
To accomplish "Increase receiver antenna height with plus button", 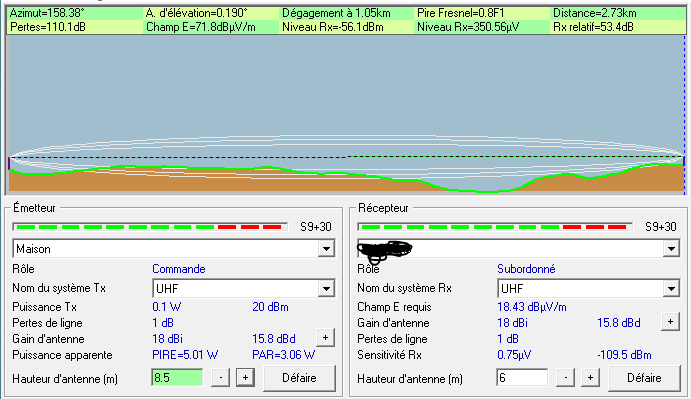I will [591, 378].
